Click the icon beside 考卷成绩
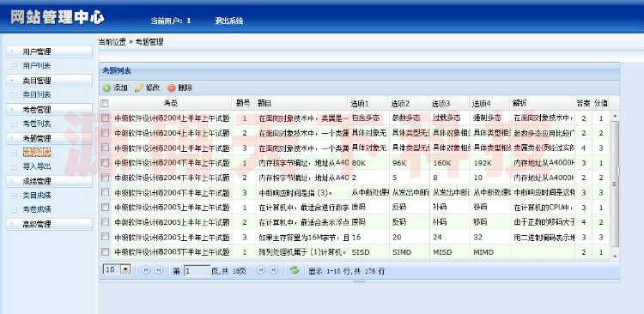 point(15,209)
